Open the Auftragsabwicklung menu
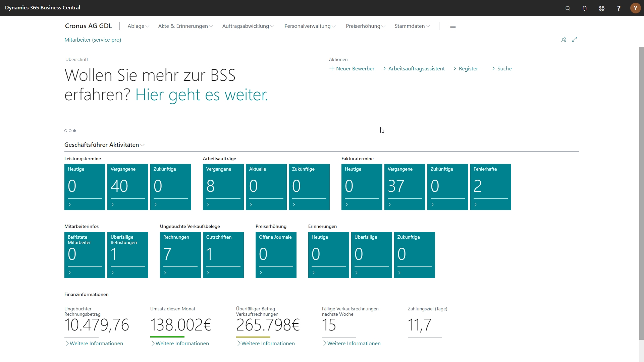Image resolution: width=644 pixels, height=362 pixels. coord(248,26)
